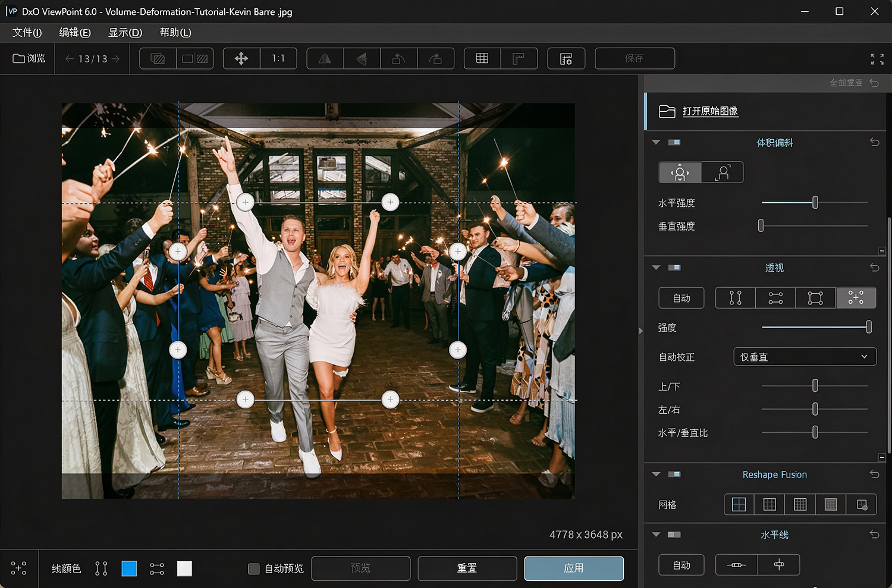The height and width of the screenshot is (588, 892).
Task: Pick the blue vertical line color swatch
Action: (x=129, y=569)
